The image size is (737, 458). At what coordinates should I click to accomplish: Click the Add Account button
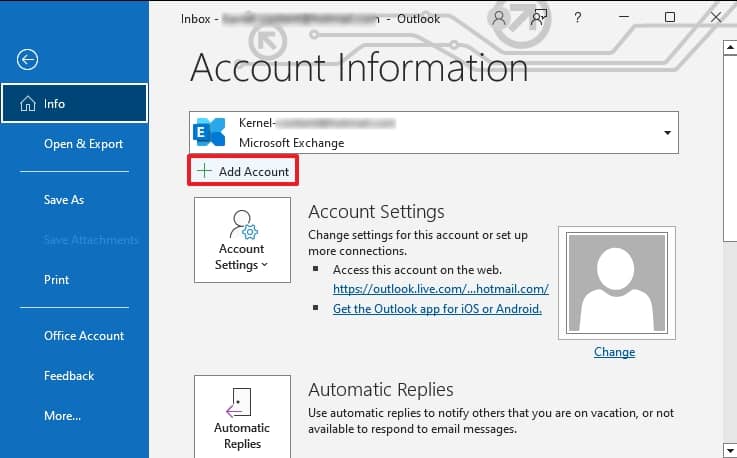click(243, 171)
